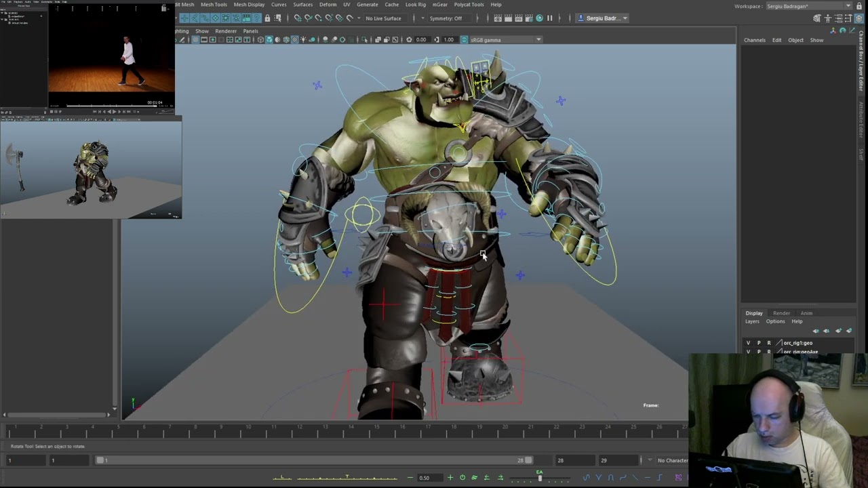Toggle wireframe display cube icon
This screenshot has width=868, height=488.
pos(260,39)
